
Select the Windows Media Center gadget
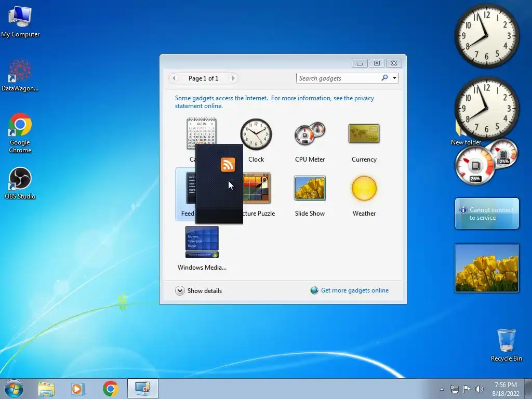click(x=202, y=242)
